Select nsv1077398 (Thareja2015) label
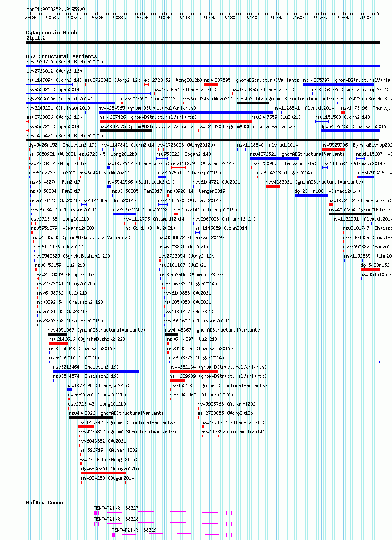The height and width of the screenshot is (540, 392). pos(98,385)
